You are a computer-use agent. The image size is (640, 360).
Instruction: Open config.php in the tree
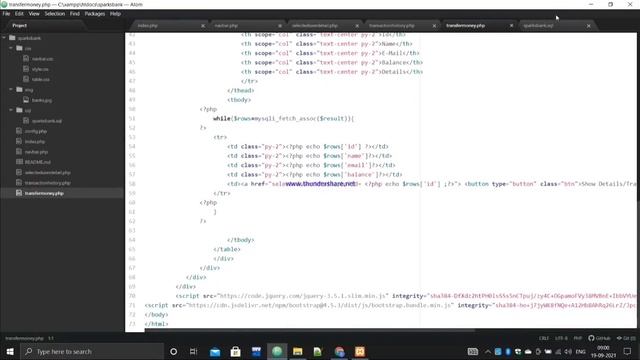click(36, 131)
